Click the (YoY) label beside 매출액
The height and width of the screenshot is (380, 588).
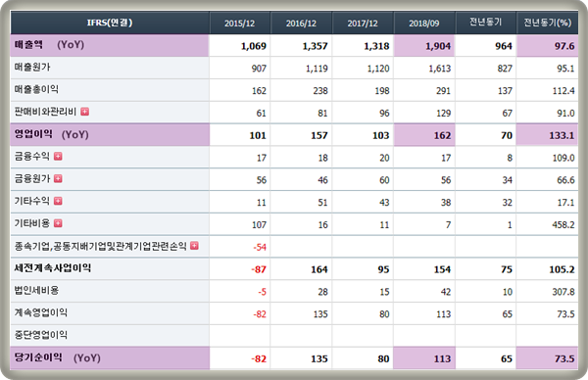pyautogui.click(x=71, y=45)
